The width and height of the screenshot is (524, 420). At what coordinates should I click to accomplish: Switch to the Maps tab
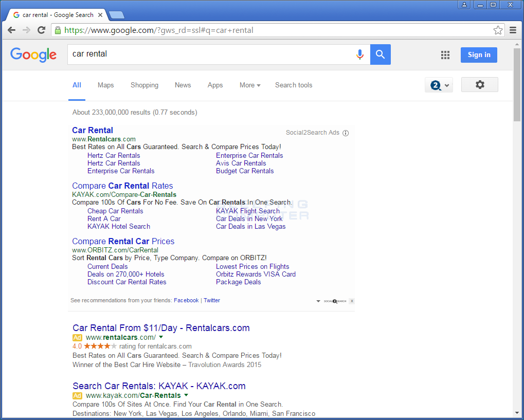[105, 85]
